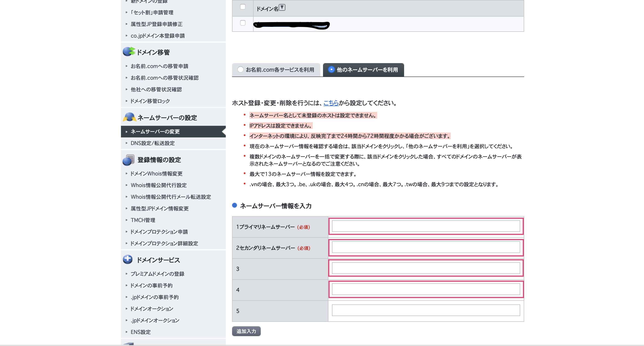The width and height of the screenshot is (644, 346).
Task: Click the 追加入力 button
Action: pos(246,331)
